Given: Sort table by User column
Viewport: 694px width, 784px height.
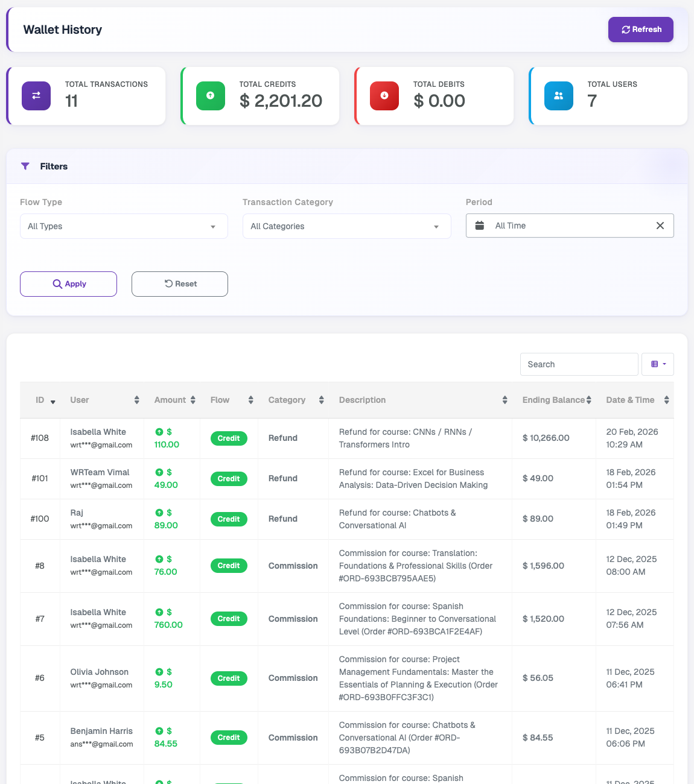Looking at the screenshot, I should tap(102, 400).
